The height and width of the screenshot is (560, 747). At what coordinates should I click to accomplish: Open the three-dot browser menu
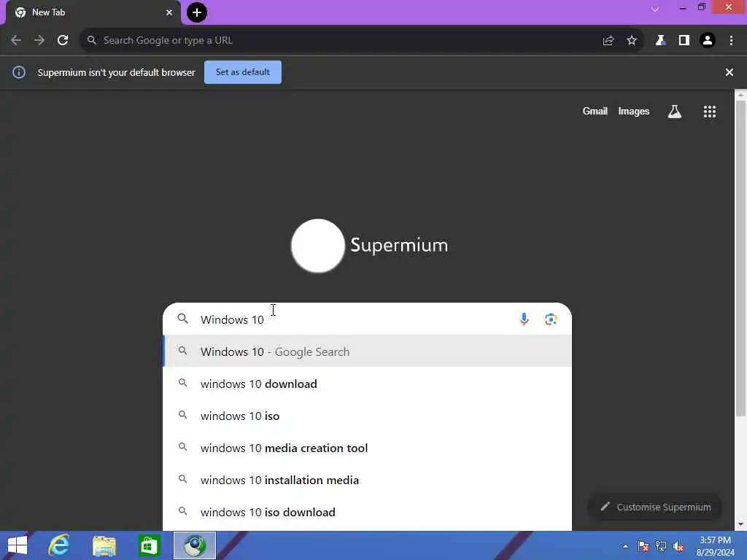pos(731,41)
